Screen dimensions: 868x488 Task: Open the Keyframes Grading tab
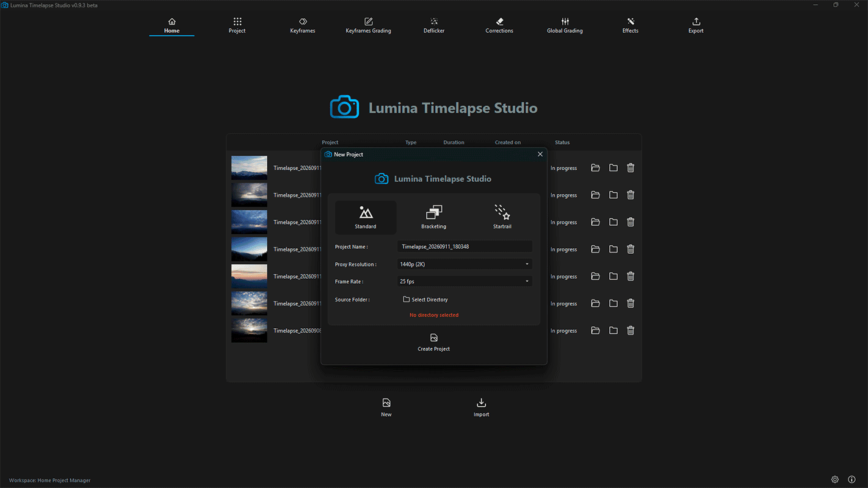[368, 26]
